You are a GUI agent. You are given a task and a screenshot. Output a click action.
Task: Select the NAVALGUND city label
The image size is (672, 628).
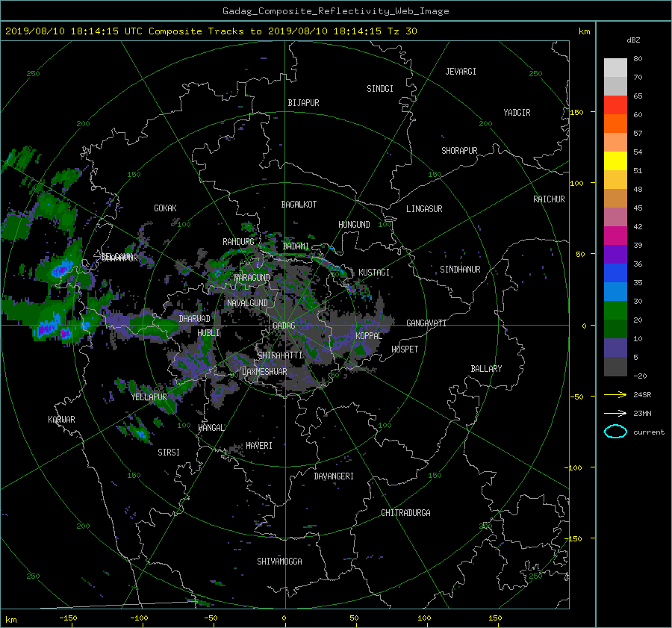247,303
